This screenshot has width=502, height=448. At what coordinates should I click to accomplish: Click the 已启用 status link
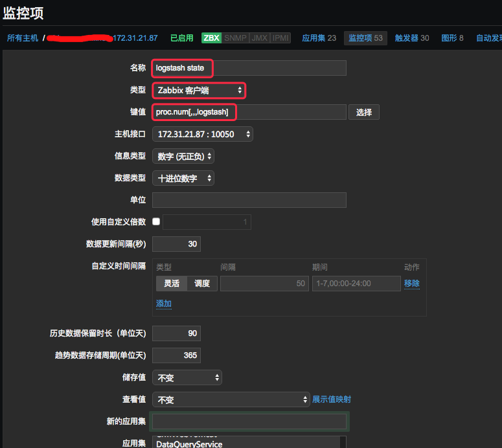(181, 38)
